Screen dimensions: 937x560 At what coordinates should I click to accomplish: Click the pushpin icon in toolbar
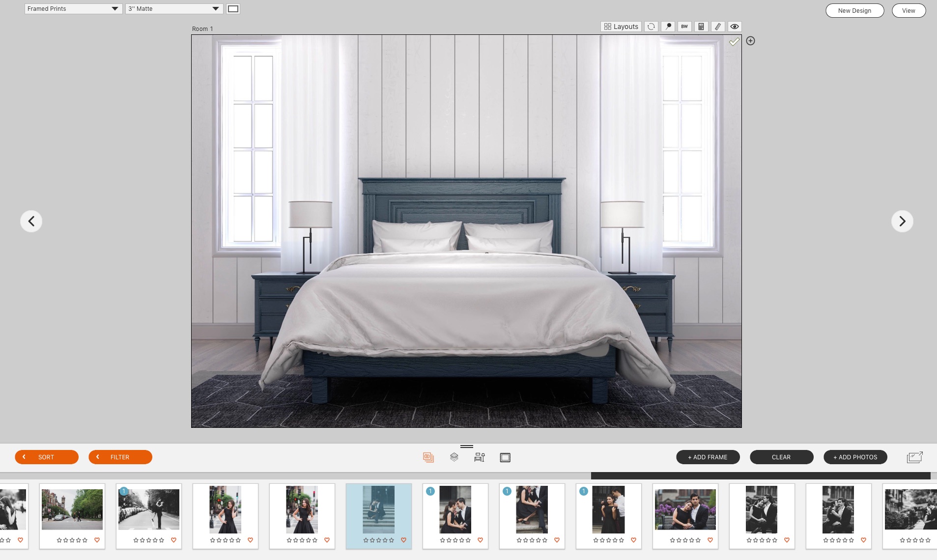click(x=668, y=27)
